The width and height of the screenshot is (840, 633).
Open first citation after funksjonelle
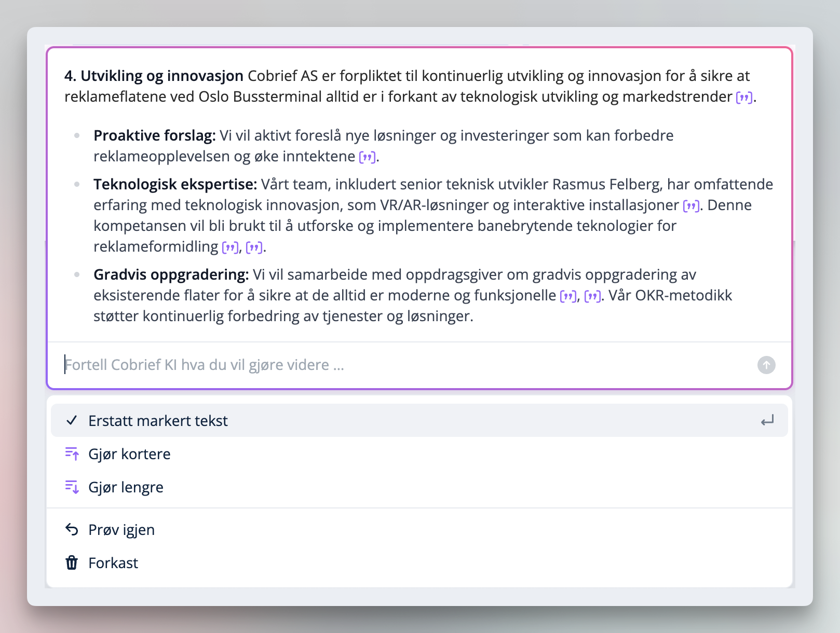coord(568,296)
